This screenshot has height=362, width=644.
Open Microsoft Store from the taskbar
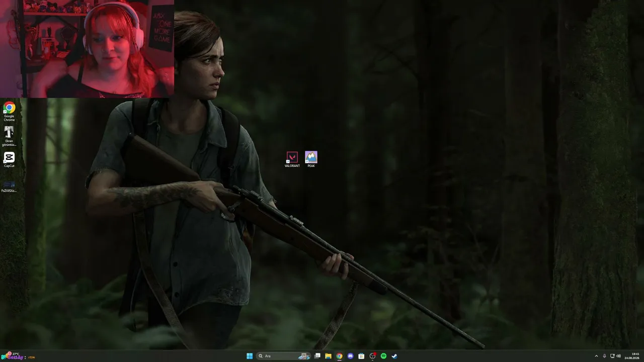(361, 356)
